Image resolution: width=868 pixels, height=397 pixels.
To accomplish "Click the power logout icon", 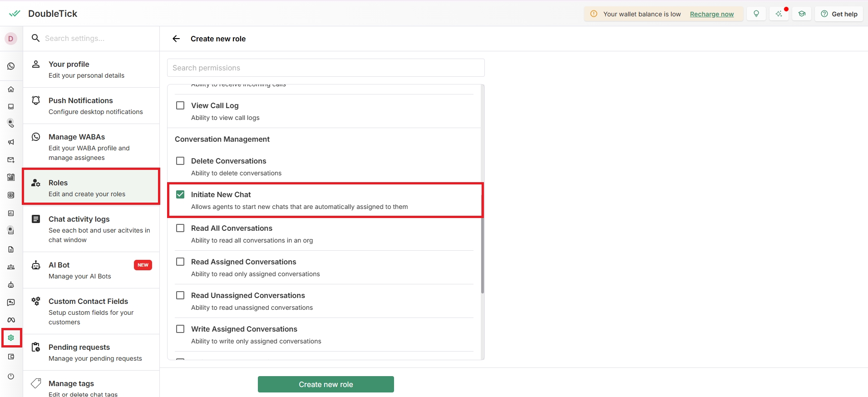I will coord(11,376).
